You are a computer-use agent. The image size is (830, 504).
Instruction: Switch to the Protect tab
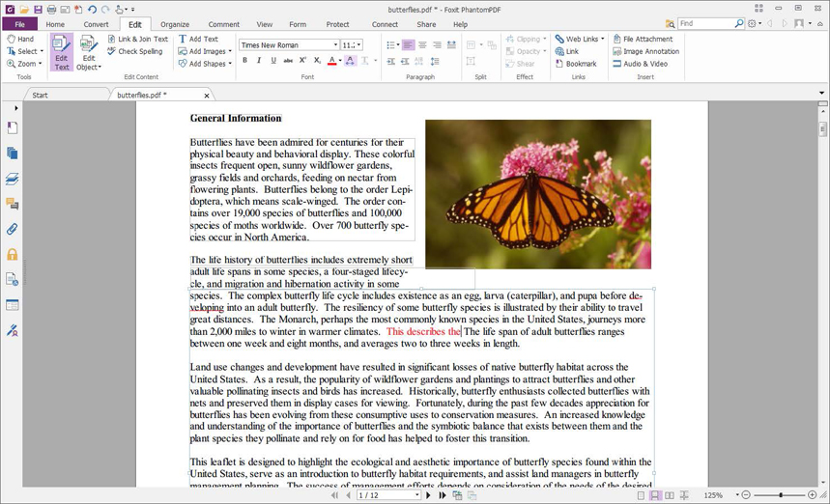tap(337, 24)
